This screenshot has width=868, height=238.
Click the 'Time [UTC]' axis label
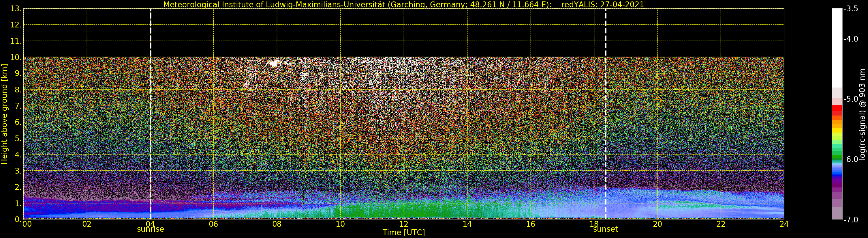[404, 233]
